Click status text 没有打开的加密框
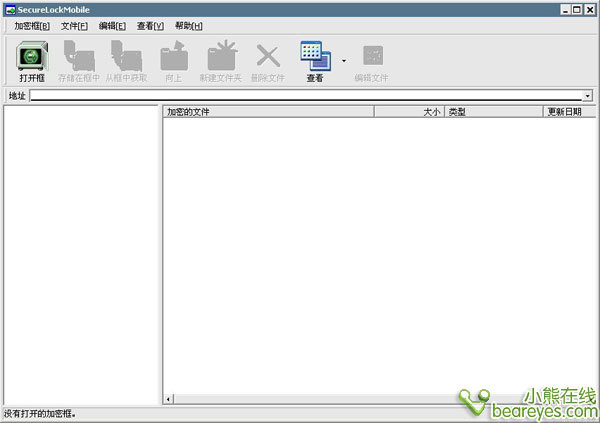This screenshot has height=423, width=600. point(40,414)
